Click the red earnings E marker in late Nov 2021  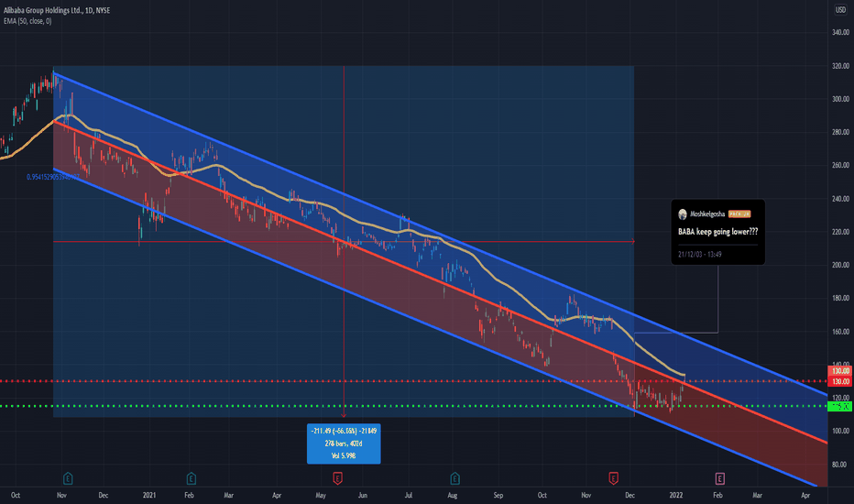click(x=613, y=478)
